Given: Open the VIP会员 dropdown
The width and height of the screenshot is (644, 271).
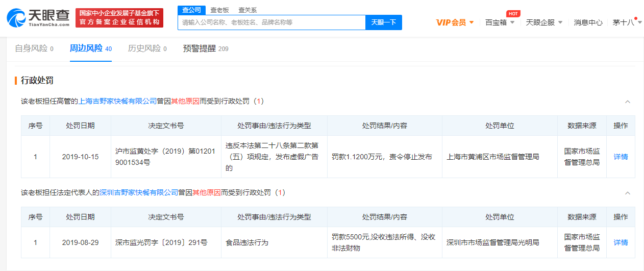Looking at the screenshot, I should [455, 22].
